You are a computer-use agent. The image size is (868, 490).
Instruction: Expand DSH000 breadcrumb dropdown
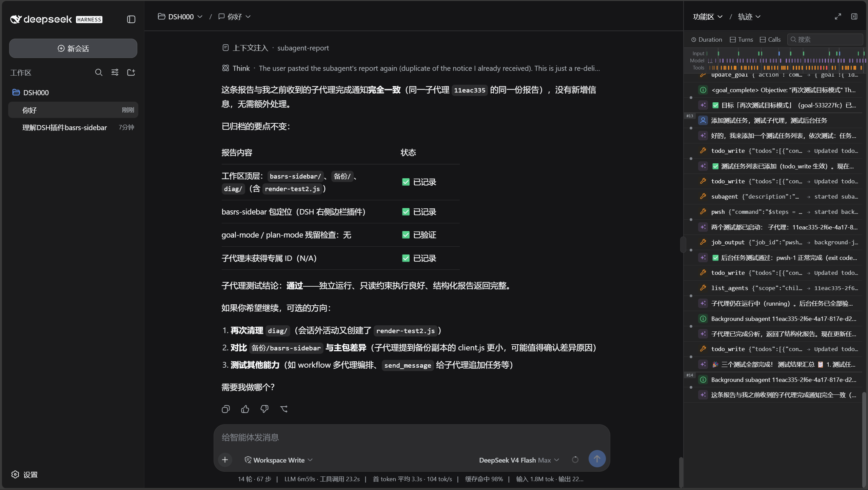point(180,17)
